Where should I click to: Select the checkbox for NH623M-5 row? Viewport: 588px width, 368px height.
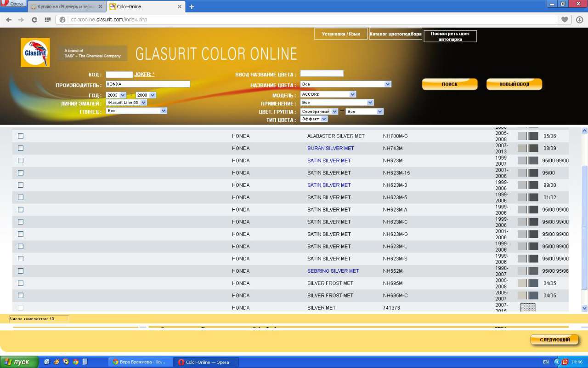[x=21, y=197]
